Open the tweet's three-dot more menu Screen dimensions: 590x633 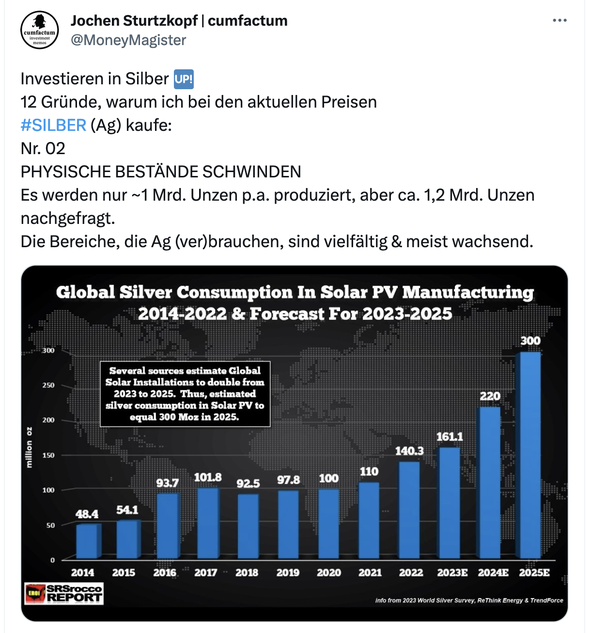pyautogui.click(x=559, y=21)
